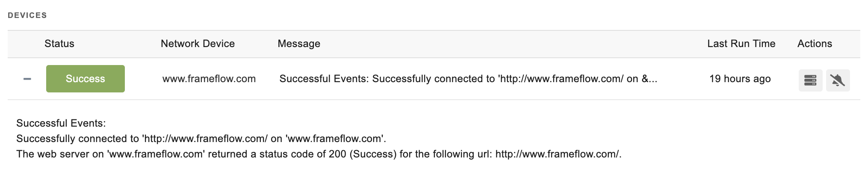Click the DEVICES section heading
Screen dimensions: 868x172
coord(27,15)
